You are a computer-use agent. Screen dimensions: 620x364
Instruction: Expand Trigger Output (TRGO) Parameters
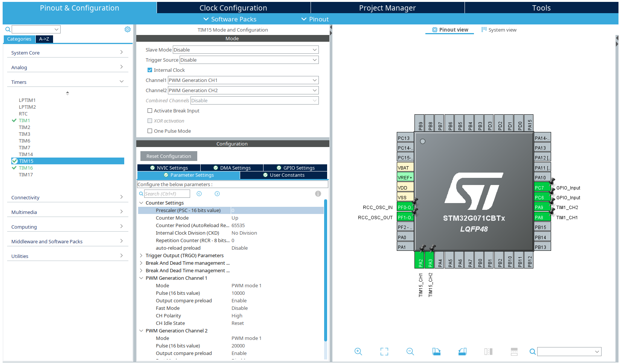click(x=142, y=255)
